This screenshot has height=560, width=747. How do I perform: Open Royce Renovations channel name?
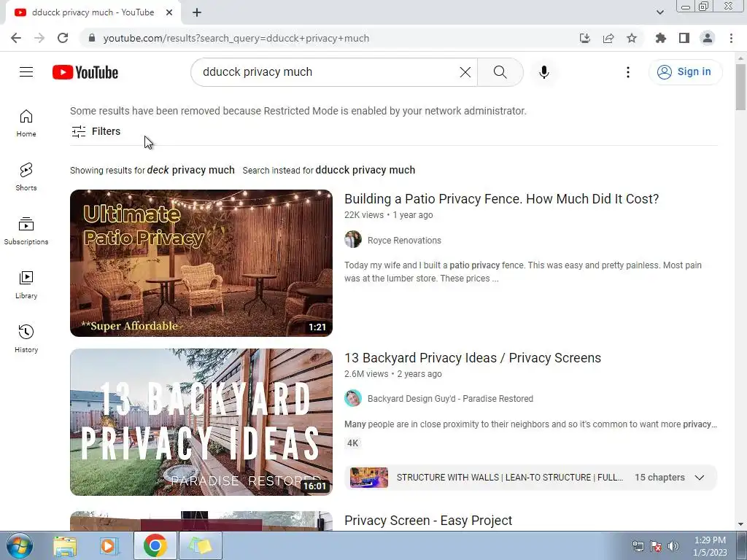click(404, 241)
